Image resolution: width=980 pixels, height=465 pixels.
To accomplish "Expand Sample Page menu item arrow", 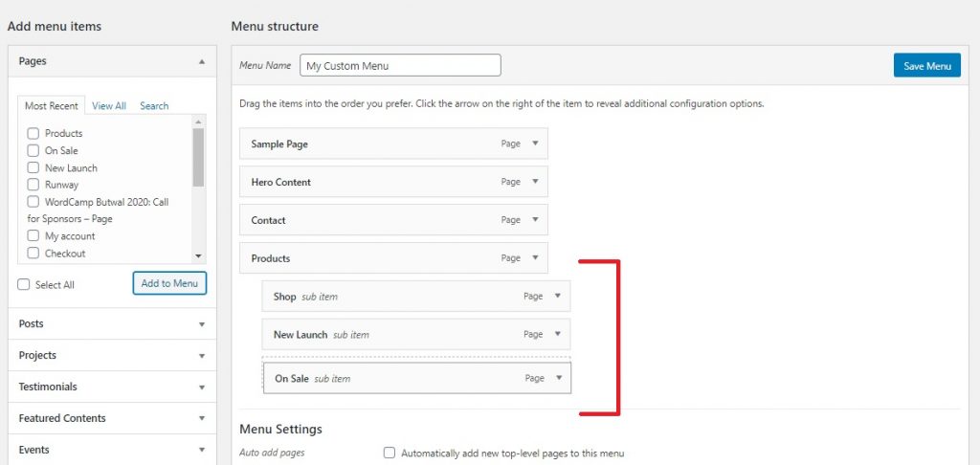I will coord(535,144).
